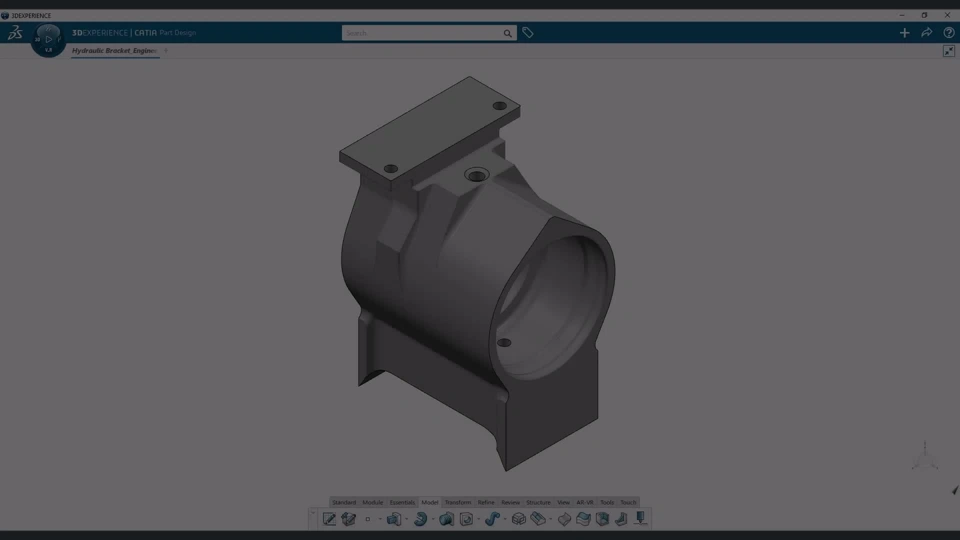Viewport: 960px width, 540px height.
Task: Click the magnifier search icon
Action: point(508,33)
